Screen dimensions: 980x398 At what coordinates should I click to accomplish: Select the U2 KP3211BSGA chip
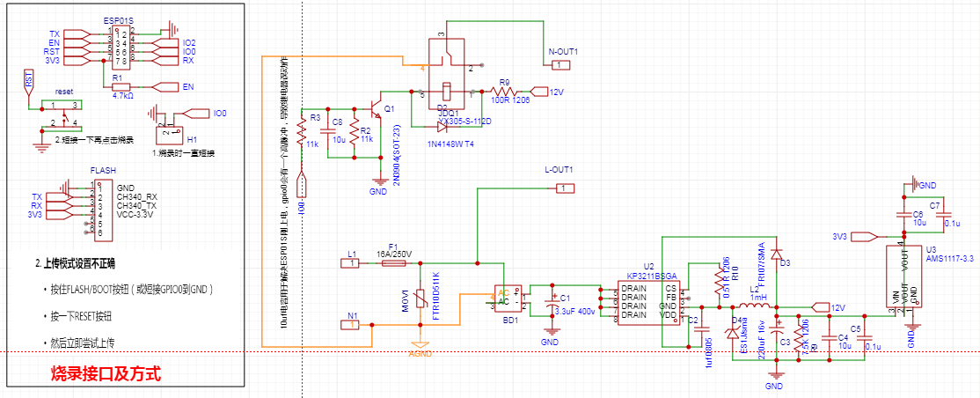pyautogui.click(x=648, y=302)
